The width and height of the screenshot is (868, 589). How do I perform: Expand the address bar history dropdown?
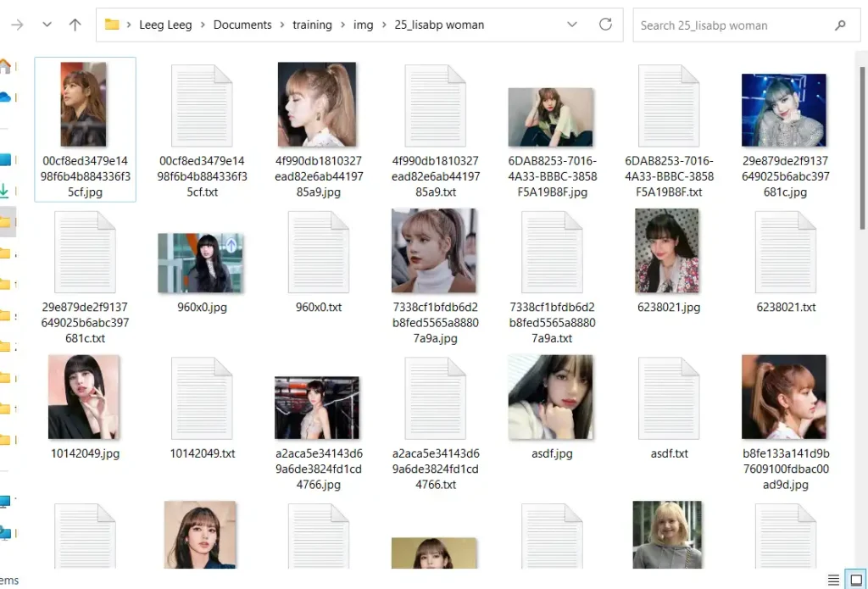coord(572,25)
